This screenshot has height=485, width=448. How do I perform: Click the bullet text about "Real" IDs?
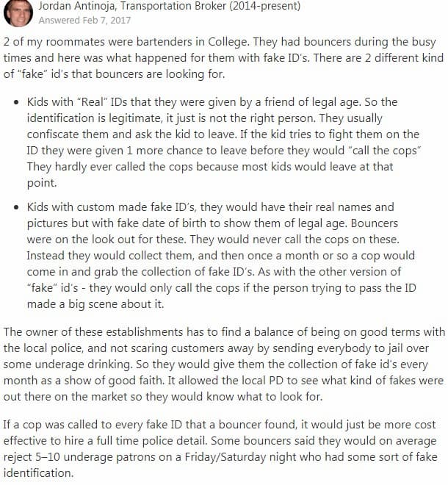(x=224, y=143)
